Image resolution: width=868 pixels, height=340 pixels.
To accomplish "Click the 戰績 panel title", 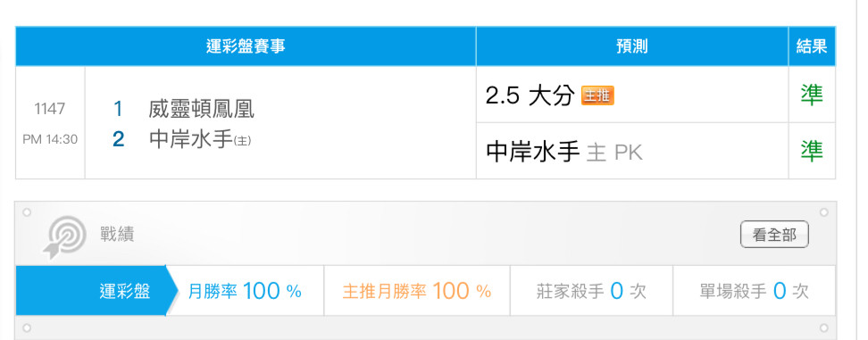I will tap(117, 235).
